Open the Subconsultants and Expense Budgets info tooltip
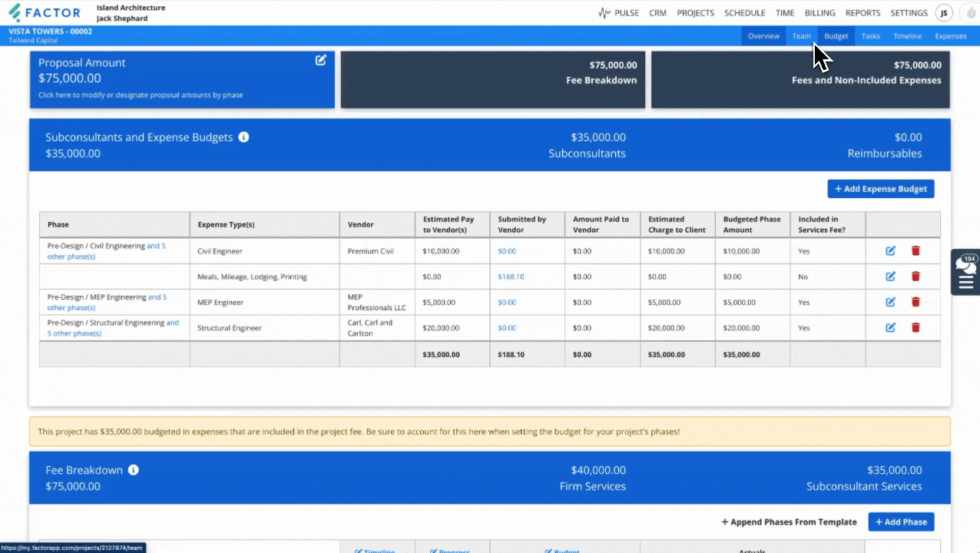The width and height of the screenshot is (980, 553). point(243,137)
